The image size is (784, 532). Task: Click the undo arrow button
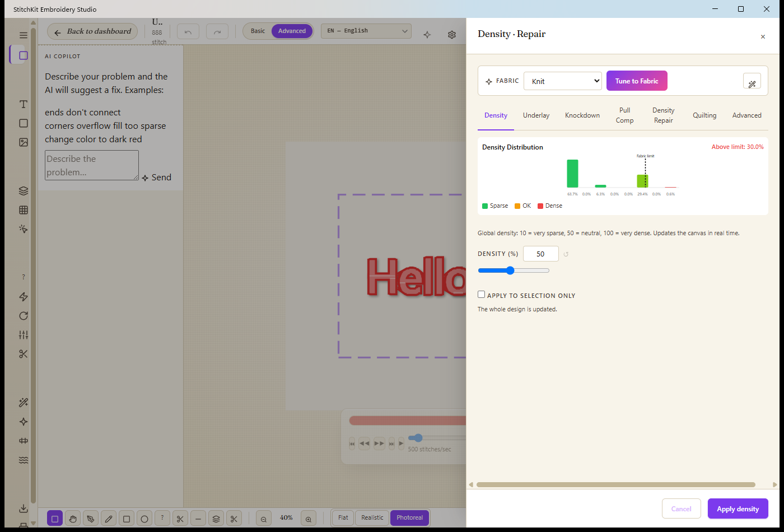click(188, 31)
